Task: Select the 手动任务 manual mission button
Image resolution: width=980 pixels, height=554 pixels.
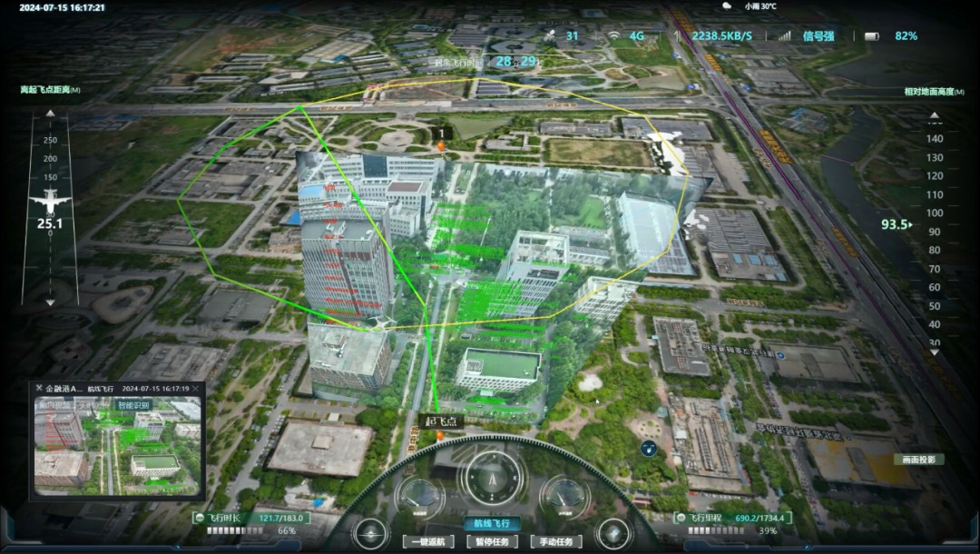Action: (555, 542)
